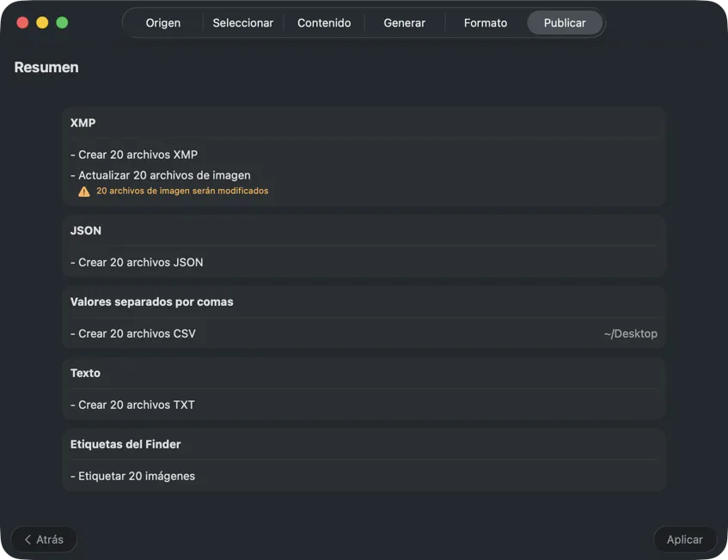Click the Aplicar button
Screen dimensions: 728x560
[x=684, y=539]
